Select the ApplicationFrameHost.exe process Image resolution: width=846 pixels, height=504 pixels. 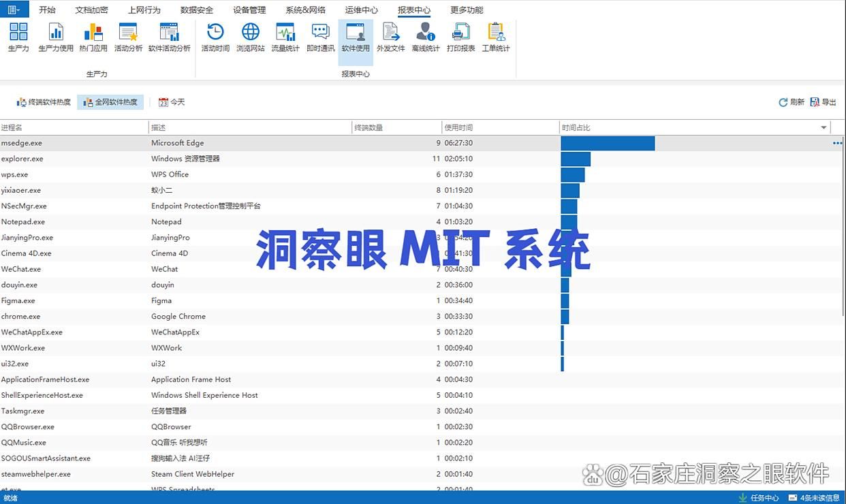(x=45, y=379)
